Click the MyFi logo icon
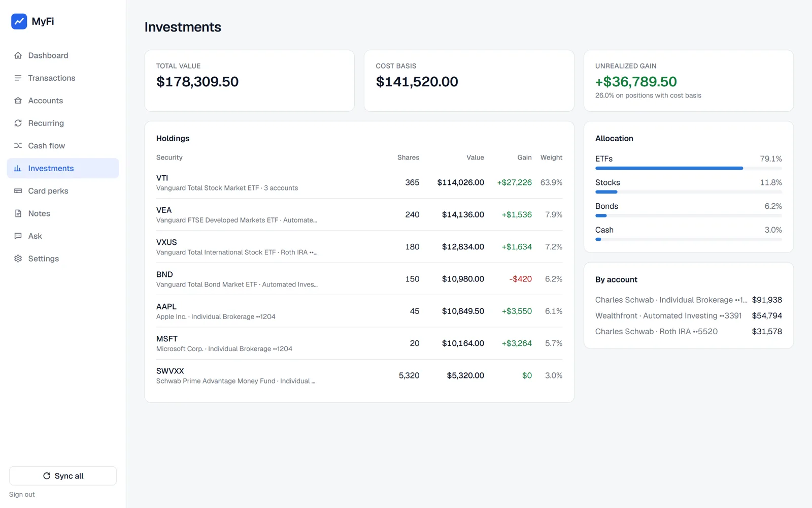812x508 pixels. pos(19,21)
